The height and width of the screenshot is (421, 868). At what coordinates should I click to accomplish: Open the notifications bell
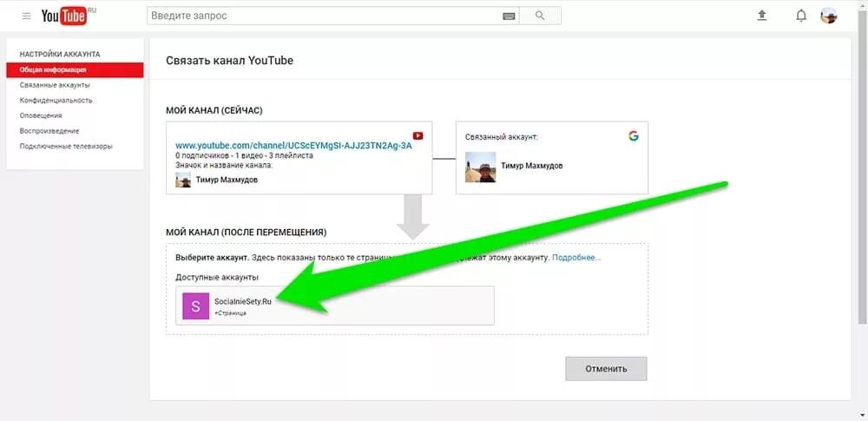[x=801, y=16]
